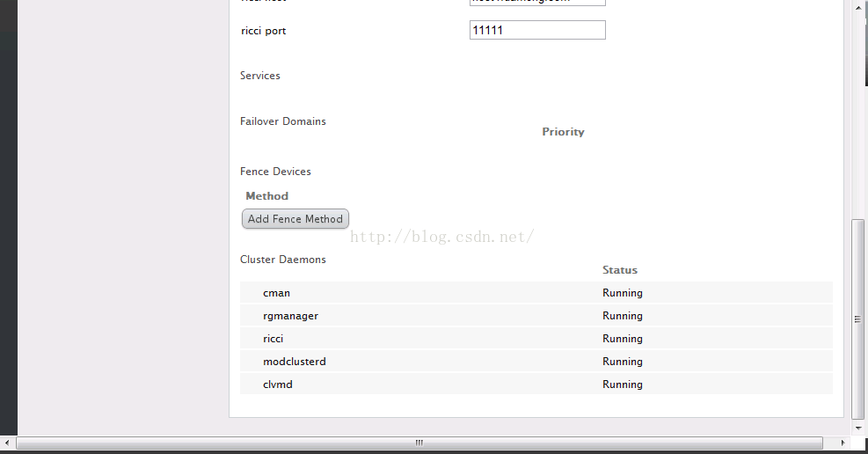Click the horizontal scrollbar right arrow
This screenshot has width=868, height=454.
(x=842, y=443)
